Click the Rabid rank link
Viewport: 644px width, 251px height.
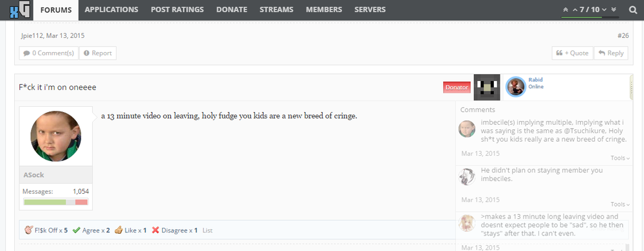tap(536, 80)
